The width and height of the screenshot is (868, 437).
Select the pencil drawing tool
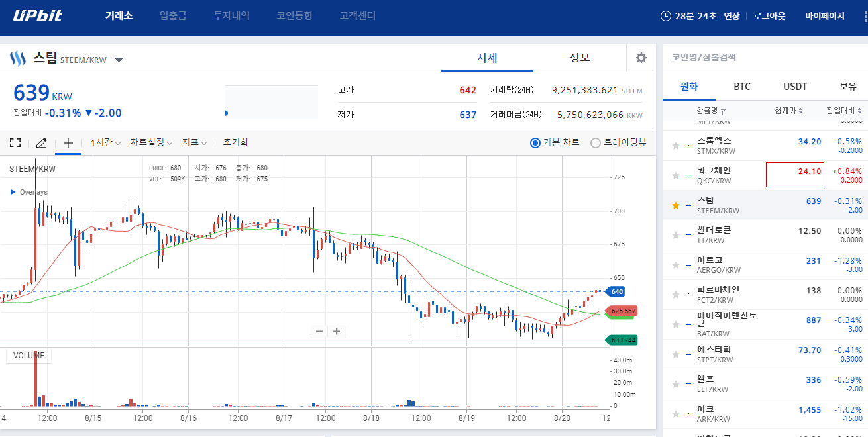[41, 142]
